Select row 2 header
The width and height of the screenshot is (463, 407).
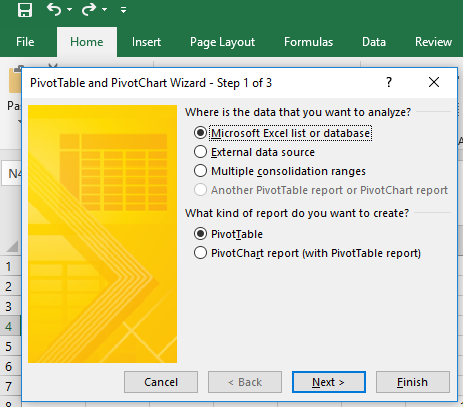coord(10,287)
